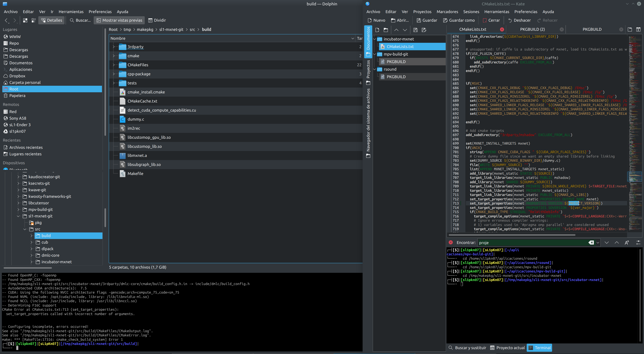Click the save-as icon in the Documents panel
Viewport: 644px width, 354px height.
[424, 30]
